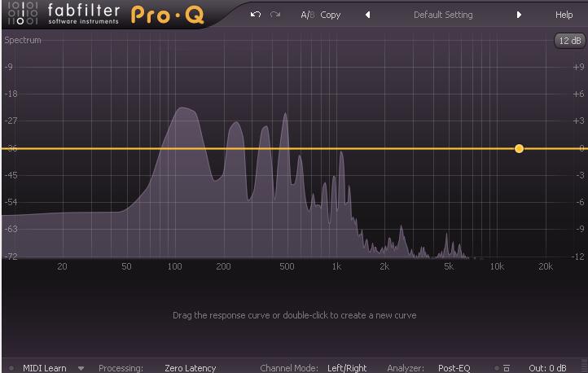The width and height of the screenshot is (588, 373).
Task: Click the Channel Mode: label text
Action: pyautogui.click(x=289, y=368)
